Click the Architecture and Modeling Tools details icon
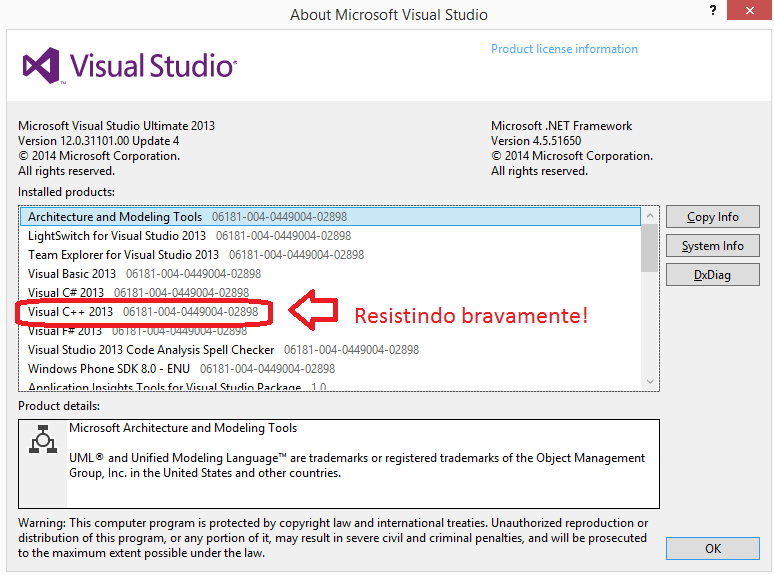The image size is (774, 575). 42,439
